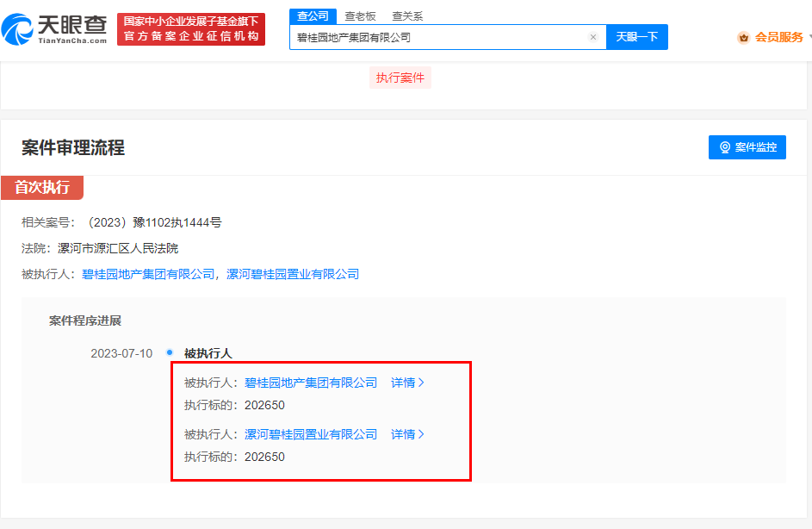
Task: Switch to the 查公司 tab
Action: [313, 16]
